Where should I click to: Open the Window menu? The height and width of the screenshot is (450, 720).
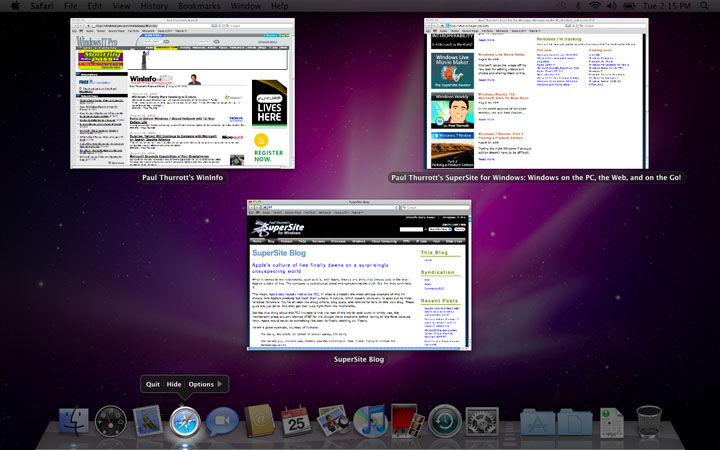point(246,6)
